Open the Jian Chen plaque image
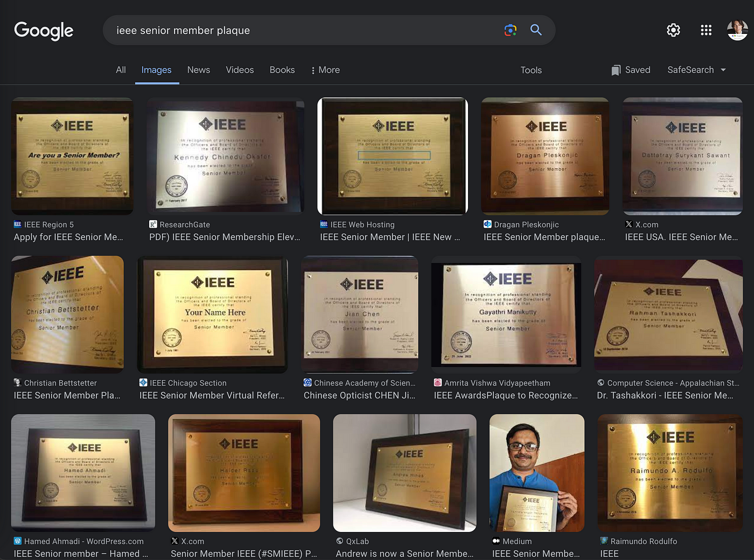The height and width of the screenshot is (560, 754). point(360,314)
